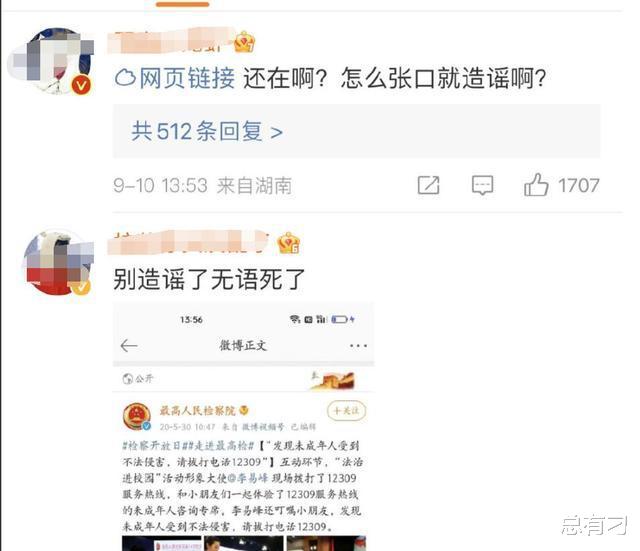The image size is (640, 551).
Task: Tap the second commenter's crown membership badge
Action: 288,243
